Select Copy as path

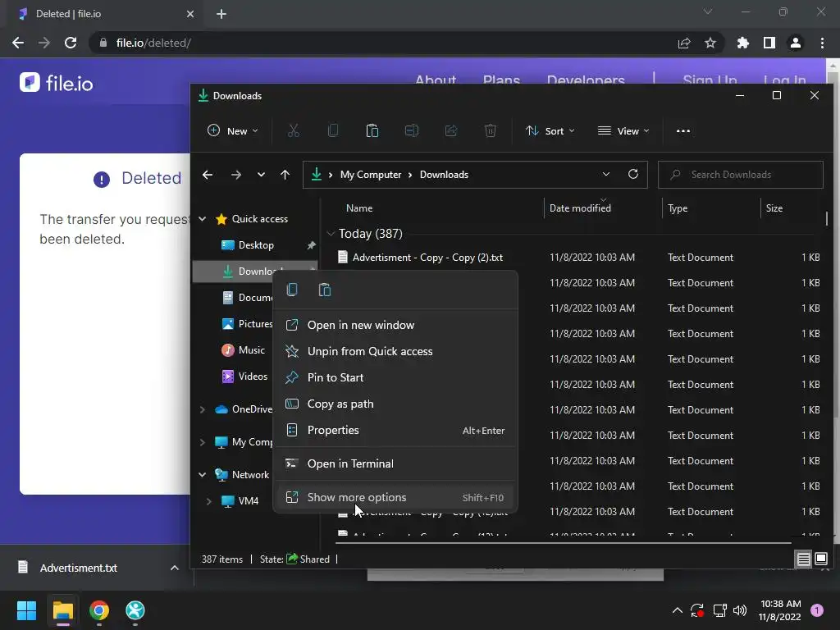pyautogui.click(x=396, y=404)
